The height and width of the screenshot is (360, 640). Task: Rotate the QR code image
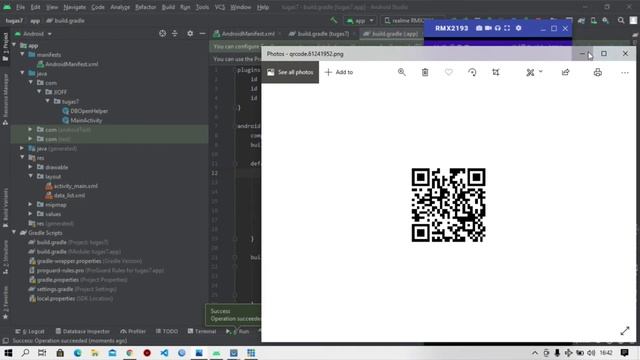click(472, 72)
